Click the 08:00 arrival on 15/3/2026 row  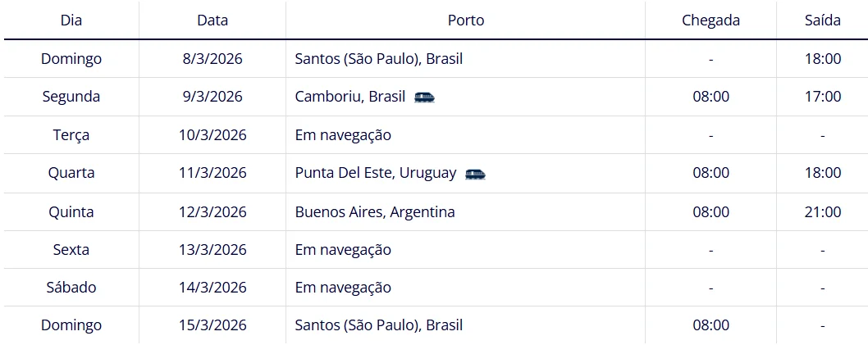point(710,325)
